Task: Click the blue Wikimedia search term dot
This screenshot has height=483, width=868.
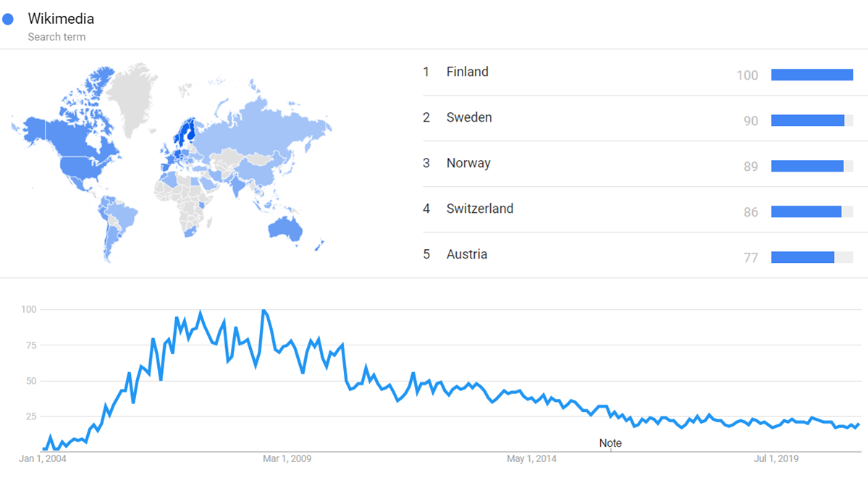Action: click(x=9, y=19)
